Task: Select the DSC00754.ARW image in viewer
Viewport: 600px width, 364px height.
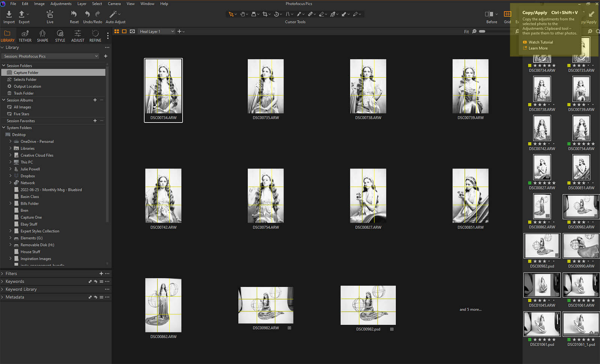Action: [x=265, y=196]
